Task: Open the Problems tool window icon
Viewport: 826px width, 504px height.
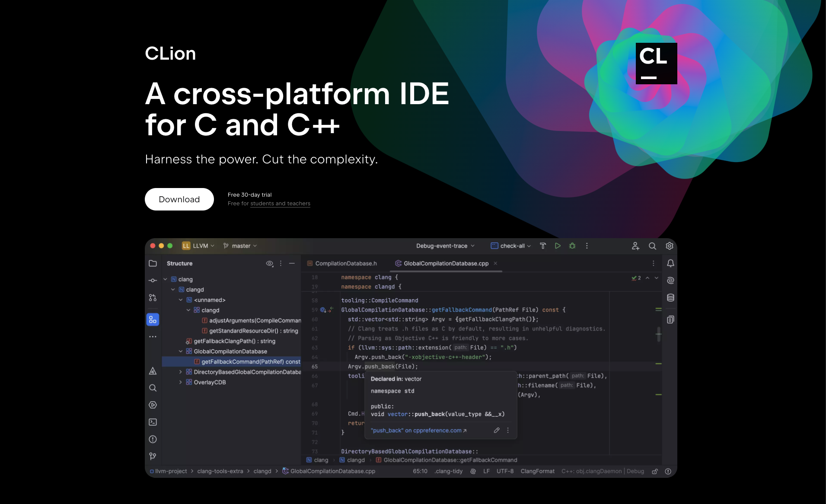Action: 153,439
